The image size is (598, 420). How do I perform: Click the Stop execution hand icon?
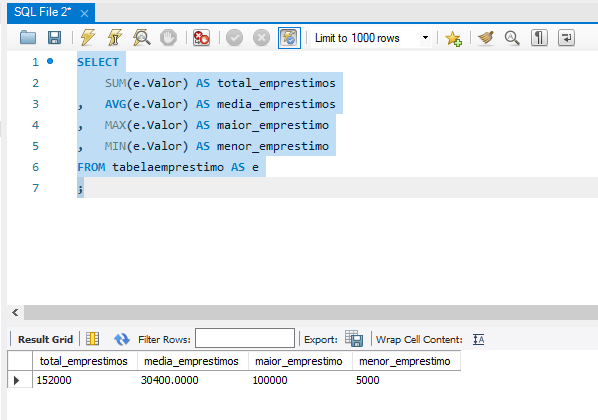pos(168,38)
